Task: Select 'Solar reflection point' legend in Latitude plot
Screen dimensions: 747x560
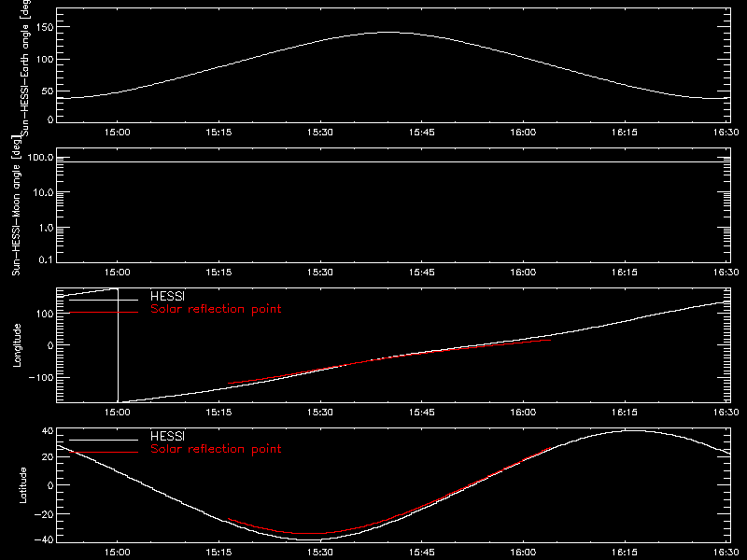Action: tap(216, 449)
